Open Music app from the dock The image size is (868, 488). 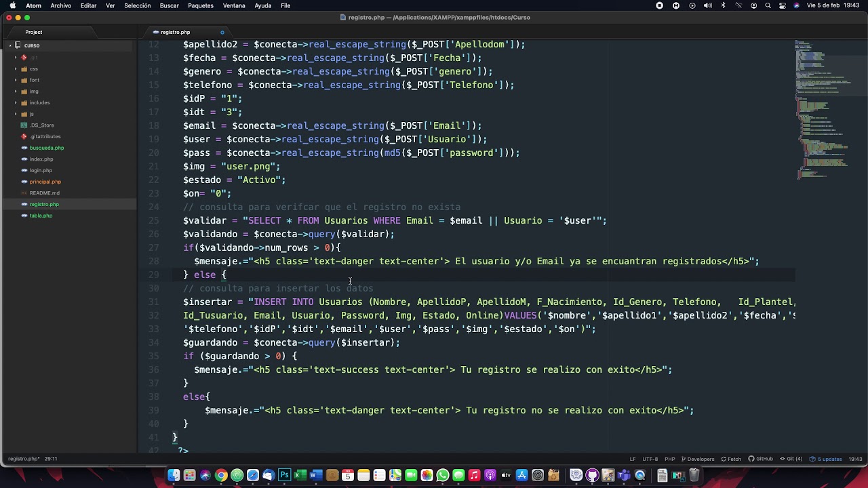click(x=474, y=476)
